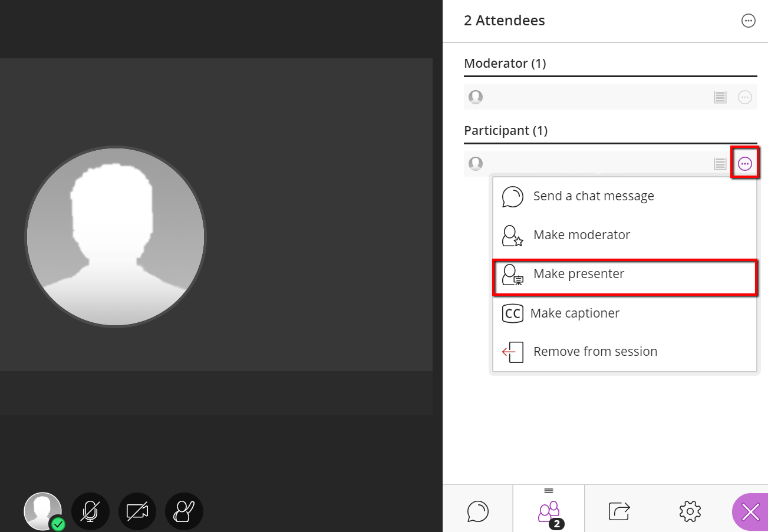Select Make presenter option
The height and width of the screenshot is (532, 768).
(625, 277)
